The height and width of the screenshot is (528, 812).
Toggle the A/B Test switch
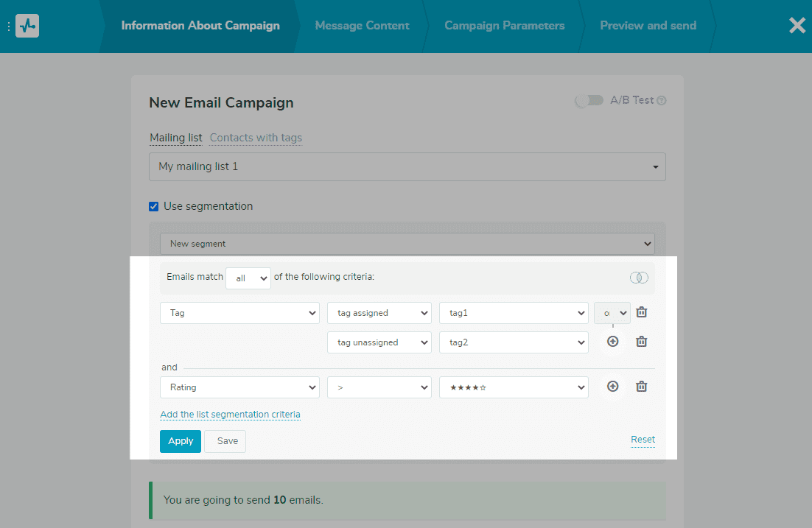589,101
